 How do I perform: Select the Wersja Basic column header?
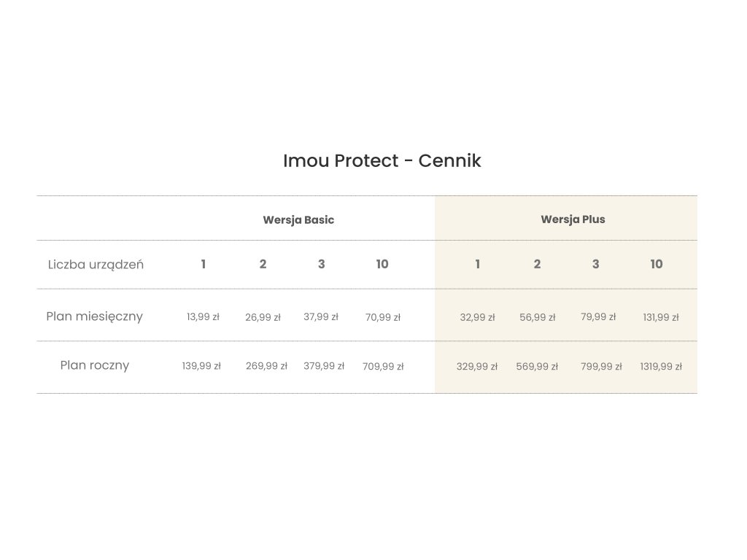(298, 219)
